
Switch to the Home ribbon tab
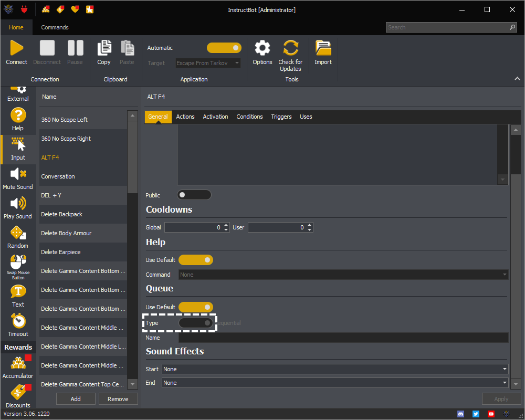pyautogui.click(x=16, y=27)
